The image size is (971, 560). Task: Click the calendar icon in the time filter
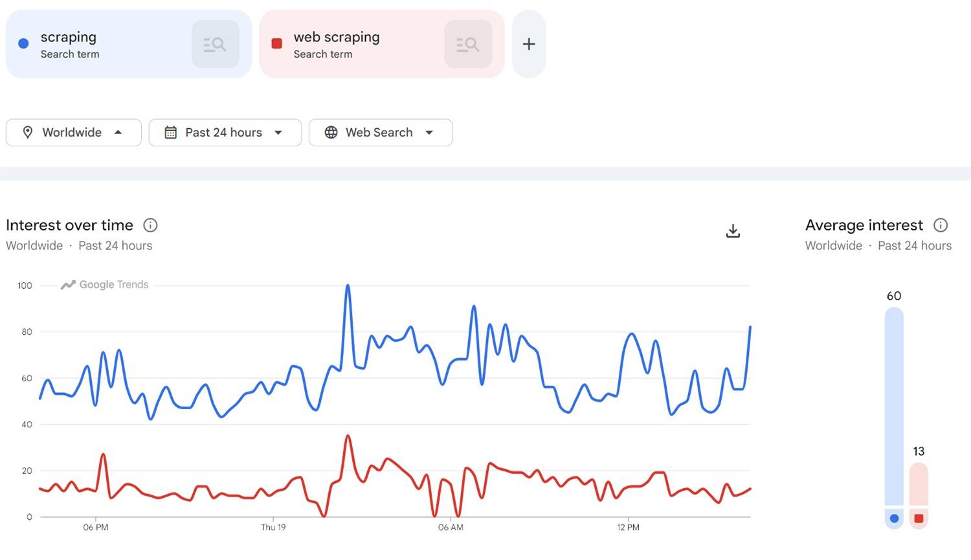pos(170,132)
